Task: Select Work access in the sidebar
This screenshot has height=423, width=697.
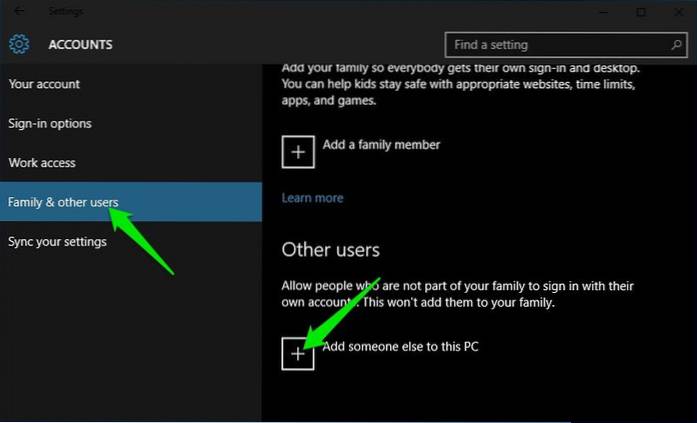Action: [x=42, y=162]
